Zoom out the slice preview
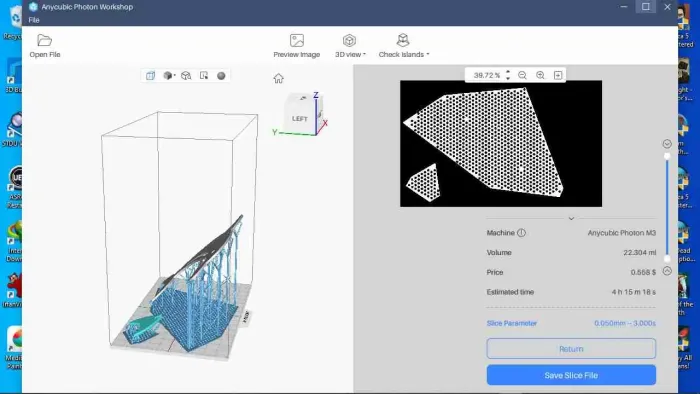The height and width of the screenshot is (394, 700). pos(522,75)
